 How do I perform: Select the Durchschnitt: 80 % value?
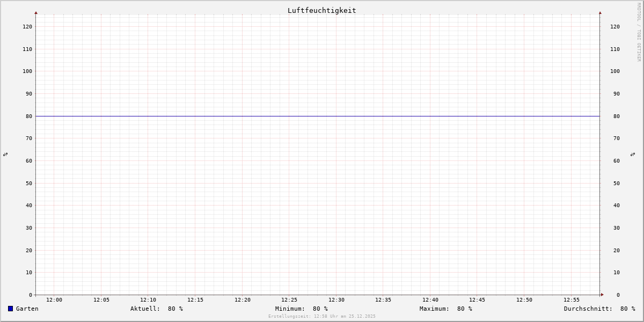pyautogui.click(x=599, y=309)
